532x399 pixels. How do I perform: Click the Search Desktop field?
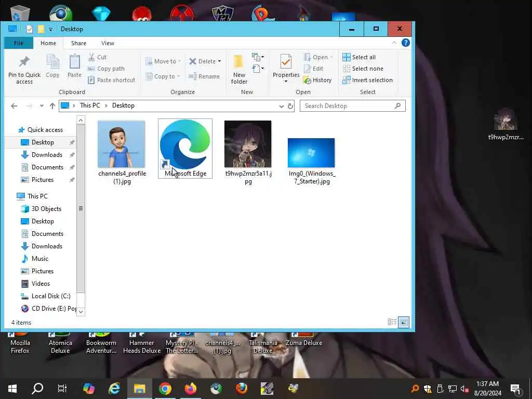(x=353, y=106)
